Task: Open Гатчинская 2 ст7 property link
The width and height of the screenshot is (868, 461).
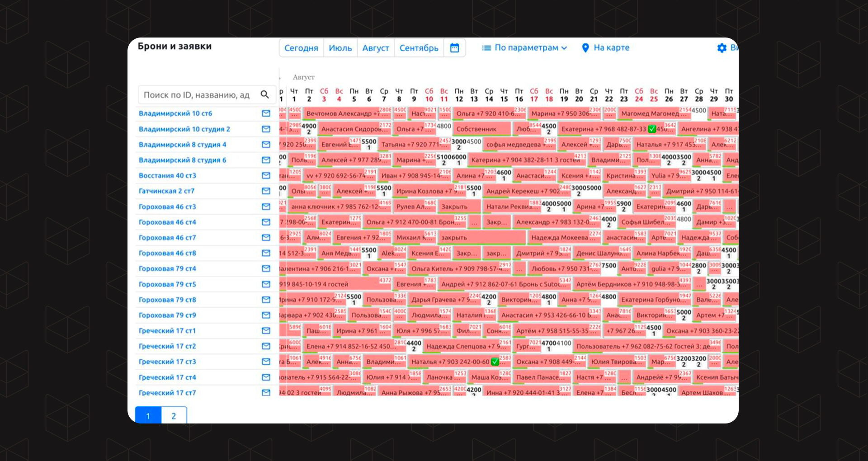Action: point(166,191)
